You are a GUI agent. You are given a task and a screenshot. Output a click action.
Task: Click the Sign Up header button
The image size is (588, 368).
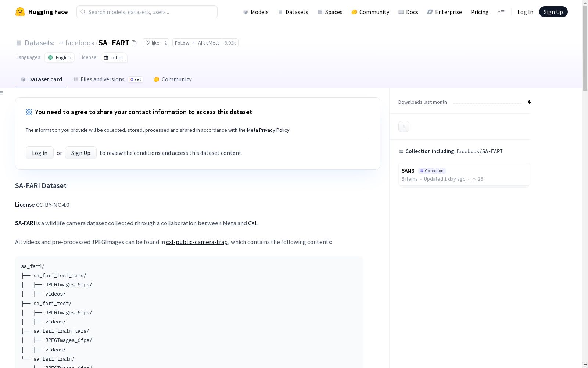coord(553,12)
